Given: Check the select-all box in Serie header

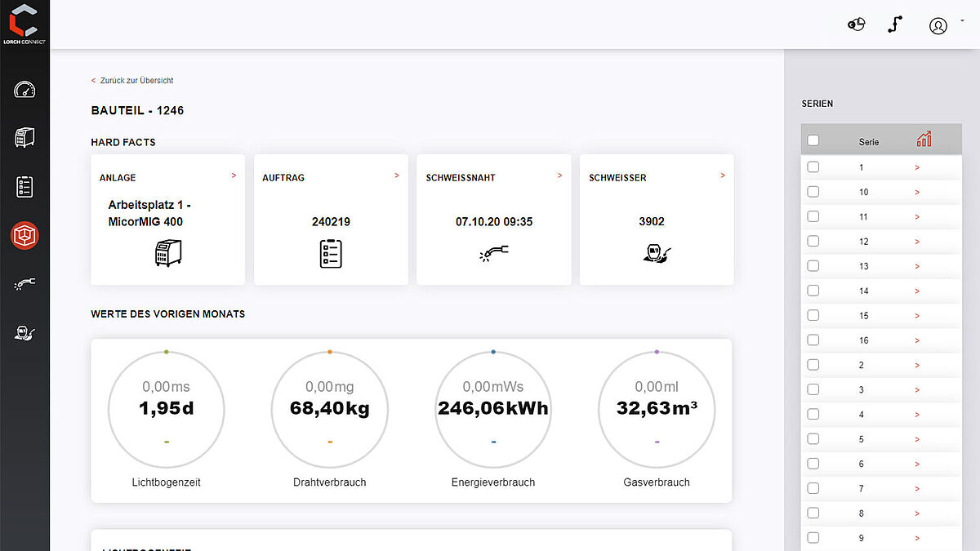Looking at the screenshot, I should pyautogui.click(x=813, y=139).
